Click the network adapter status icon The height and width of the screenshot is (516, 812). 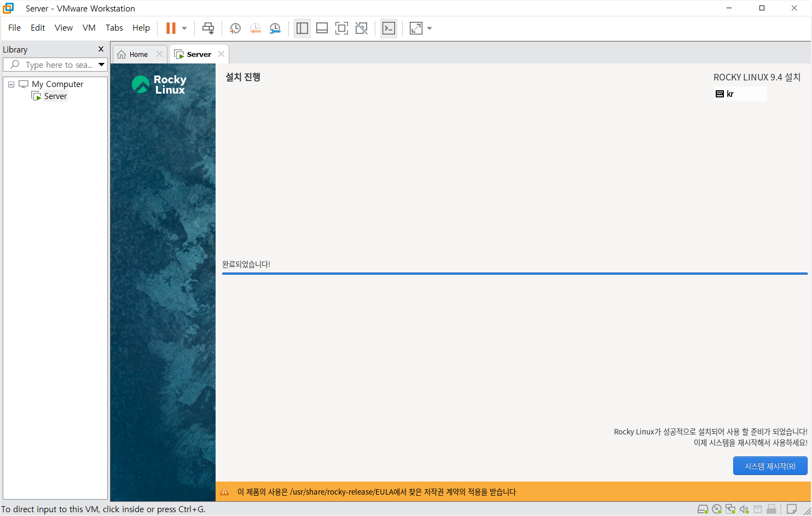(x=730, y=509)
